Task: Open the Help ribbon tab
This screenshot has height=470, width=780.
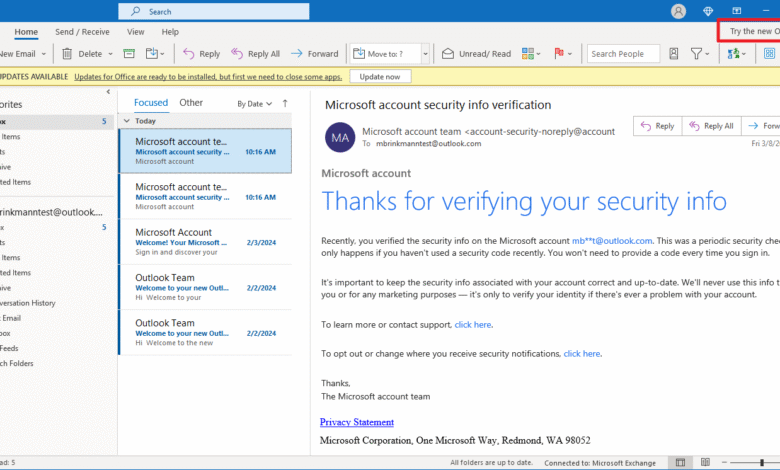Action: [x=170, y=32]
